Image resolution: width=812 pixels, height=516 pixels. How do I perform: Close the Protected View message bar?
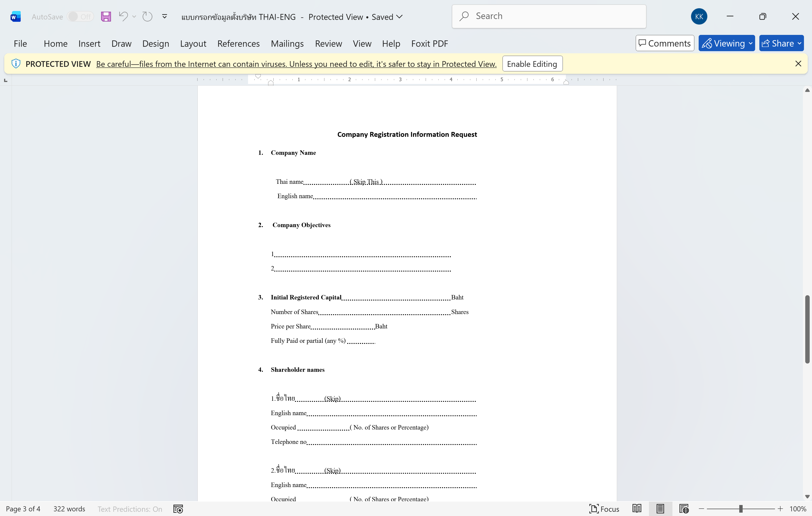798,64
